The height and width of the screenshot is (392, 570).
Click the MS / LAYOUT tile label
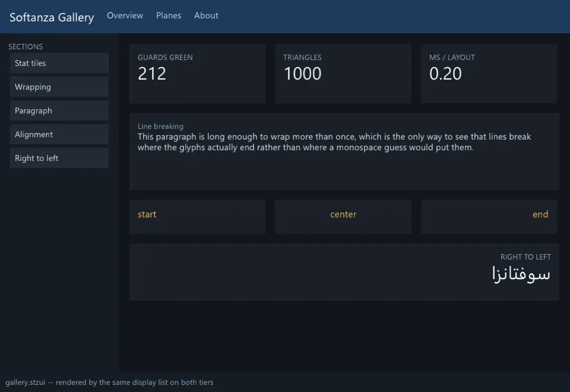click(x=452, y=58)
